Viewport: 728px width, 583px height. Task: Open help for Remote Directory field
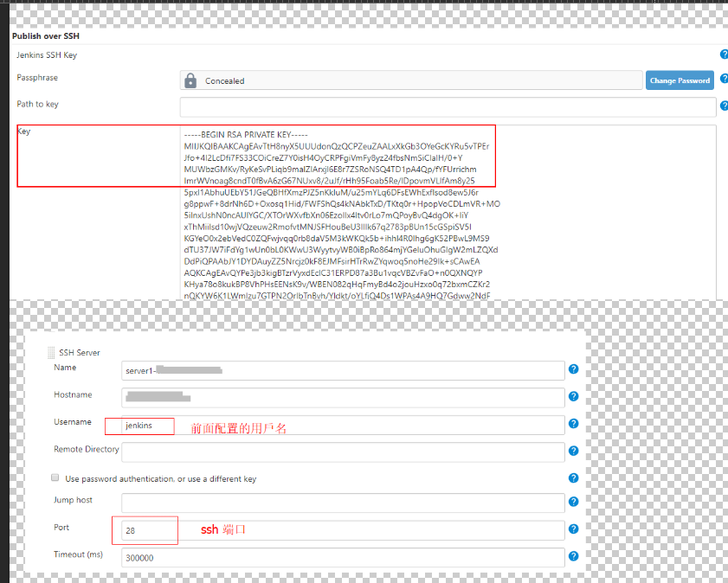(573, 451)
